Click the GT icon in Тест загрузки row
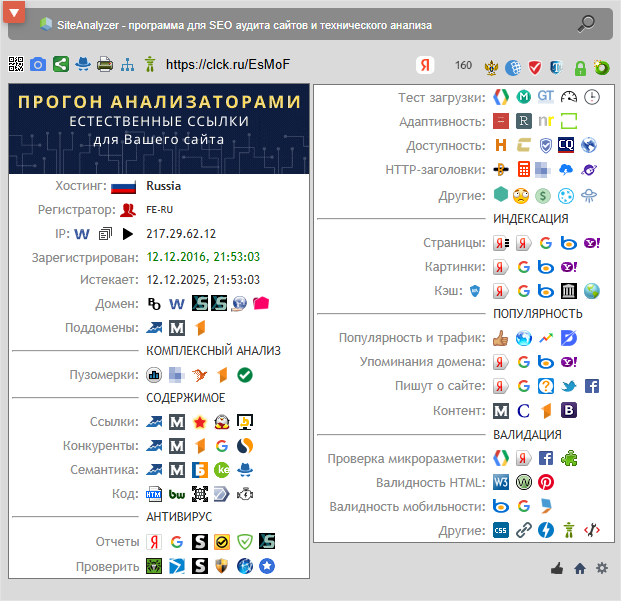The height and width of the screenshot is (601, 621). click(546, 97)
